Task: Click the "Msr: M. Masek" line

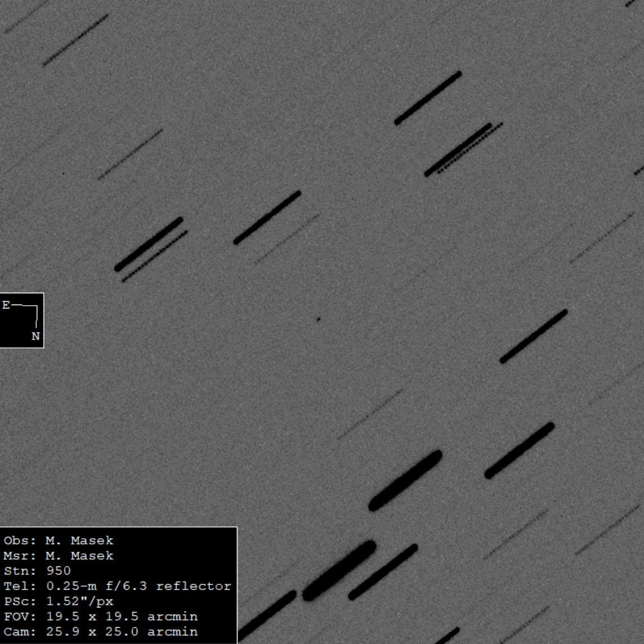Action: [x=59, y=556]
